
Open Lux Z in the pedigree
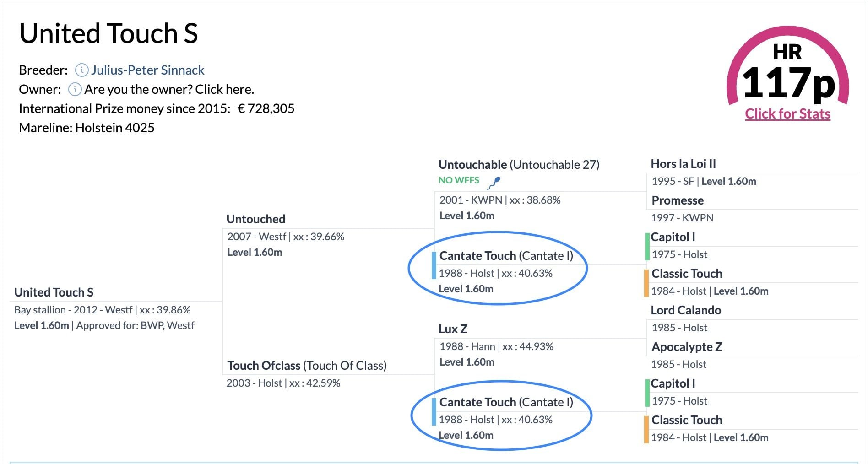(453, 329)
